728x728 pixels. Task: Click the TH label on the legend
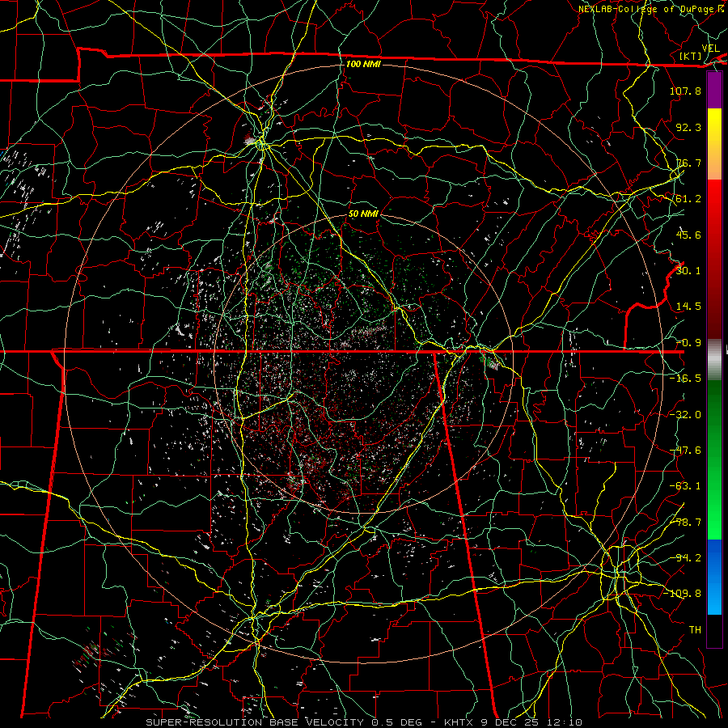[x=695, y=630]
